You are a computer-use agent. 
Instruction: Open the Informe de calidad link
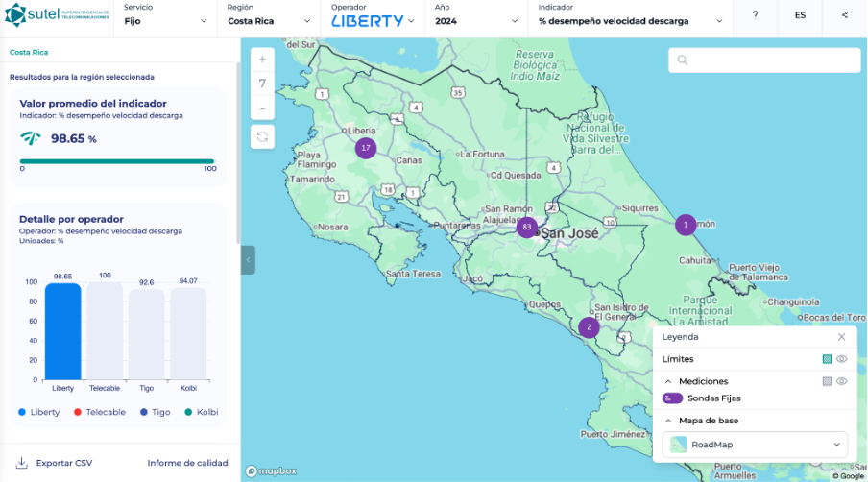(187, 463)
